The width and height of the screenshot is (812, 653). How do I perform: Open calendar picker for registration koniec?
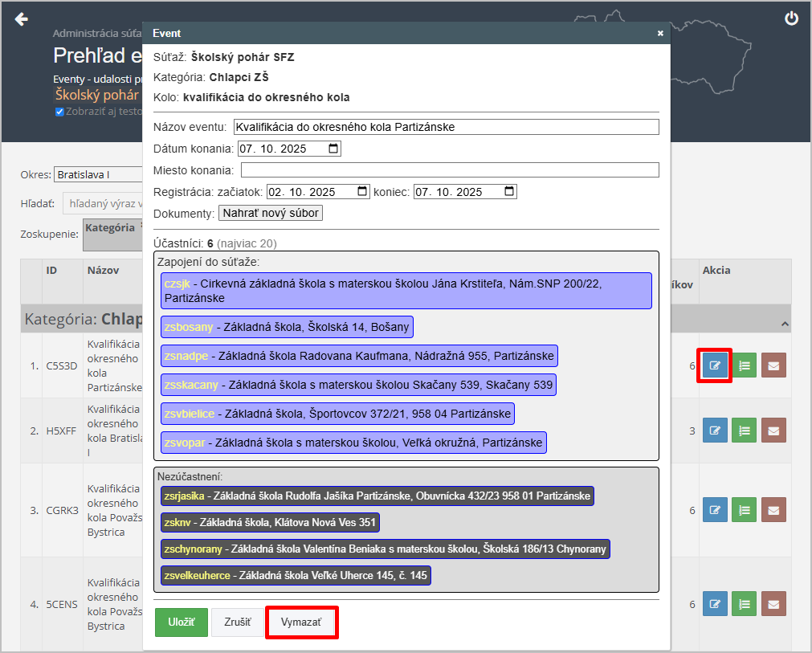pos(509,192)
